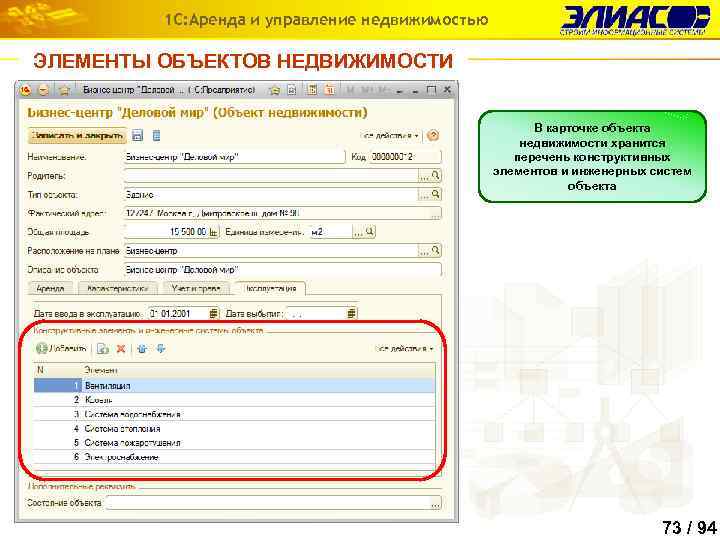Open calendar picker for Дата ввода в эксплуатацию
Screen dimensions: 720x540
[214, 313]
